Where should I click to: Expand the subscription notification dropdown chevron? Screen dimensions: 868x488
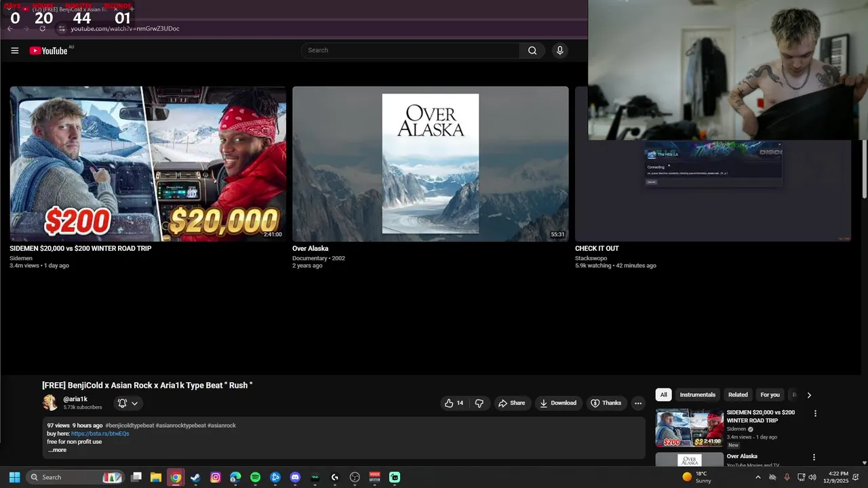click(134, 403)
